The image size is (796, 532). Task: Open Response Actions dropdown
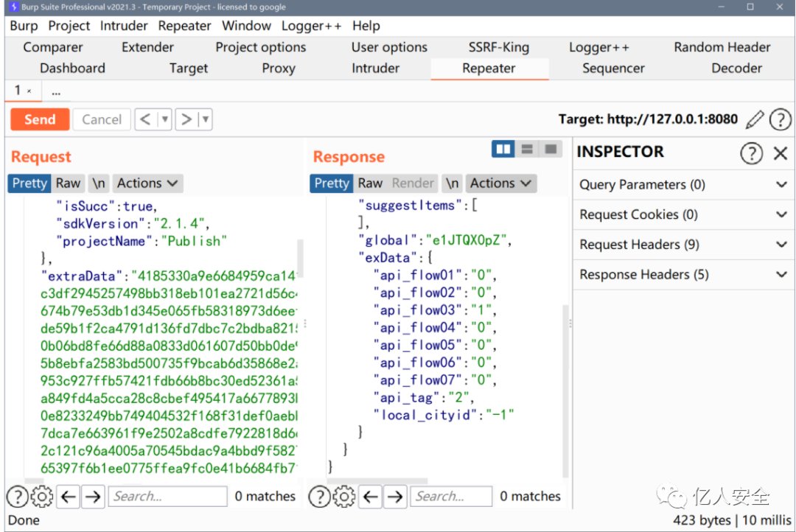pyautogui.click(x=500, y=183)
